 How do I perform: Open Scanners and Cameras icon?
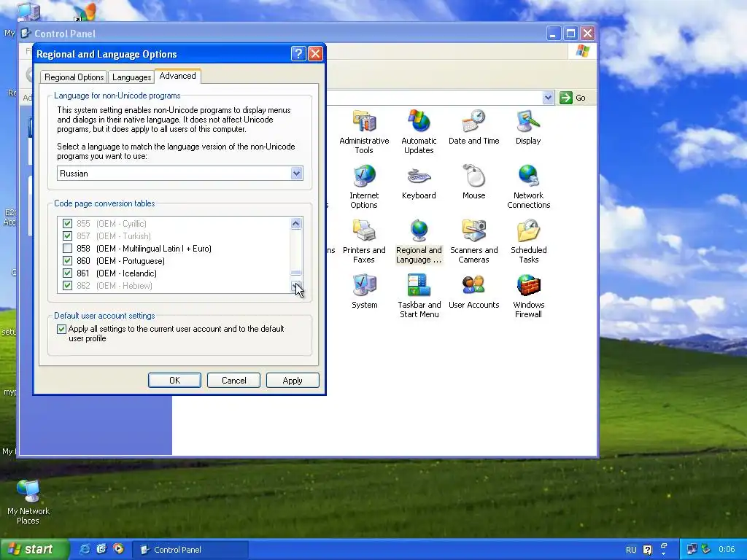473,230
